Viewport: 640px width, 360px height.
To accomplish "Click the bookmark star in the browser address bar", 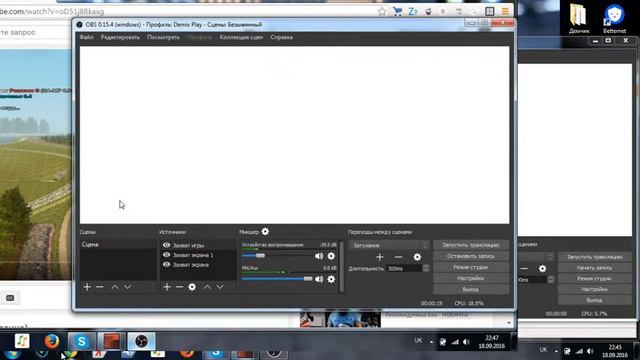I will click(382, 11).
